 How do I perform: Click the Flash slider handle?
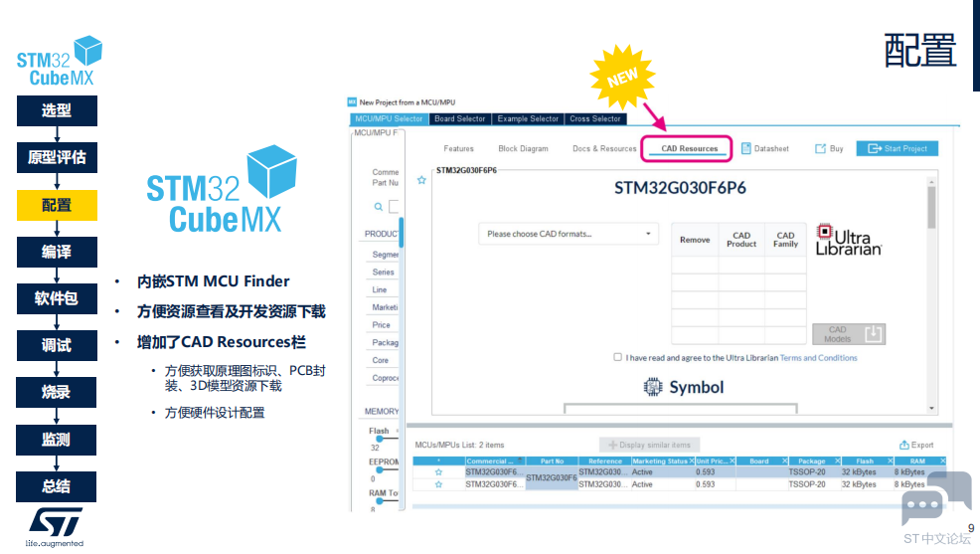pos(380,439)
